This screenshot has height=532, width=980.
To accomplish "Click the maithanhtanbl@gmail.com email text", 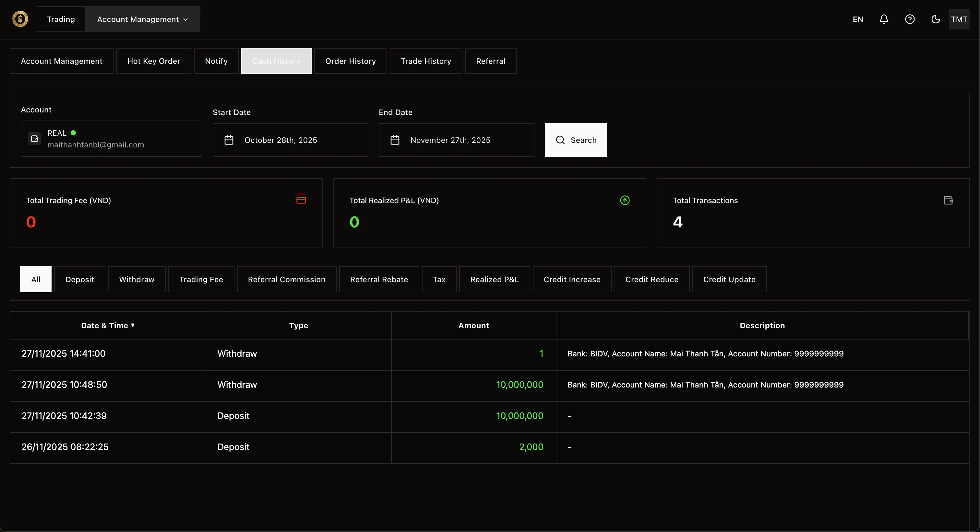I will point(95,145).
